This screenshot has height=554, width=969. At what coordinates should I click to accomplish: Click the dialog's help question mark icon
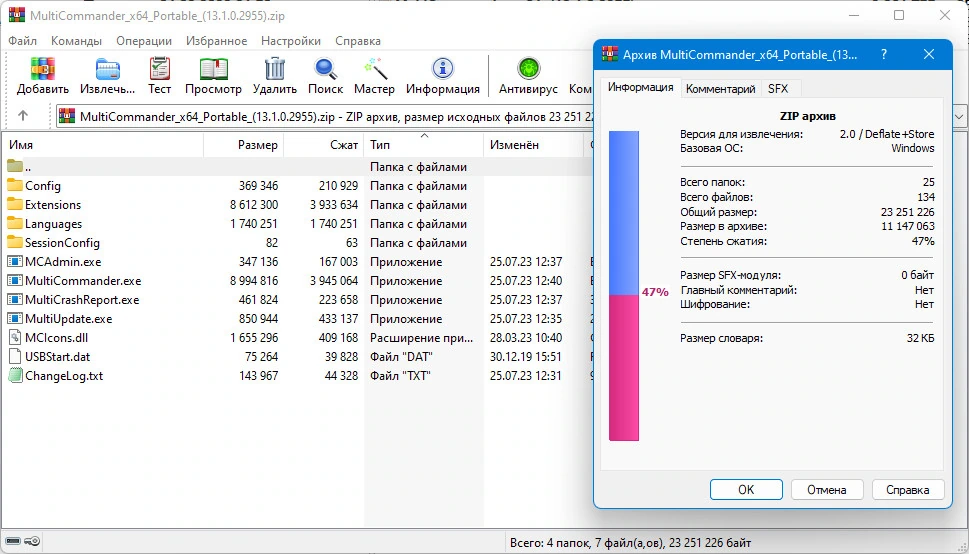click(x=884, y=54)
